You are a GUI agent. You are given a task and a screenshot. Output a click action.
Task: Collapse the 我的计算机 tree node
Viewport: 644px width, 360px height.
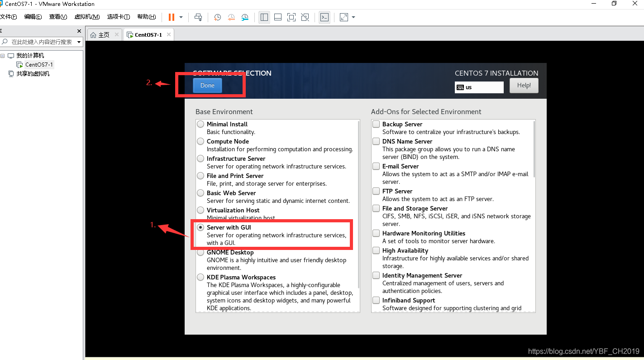point(3,56)
